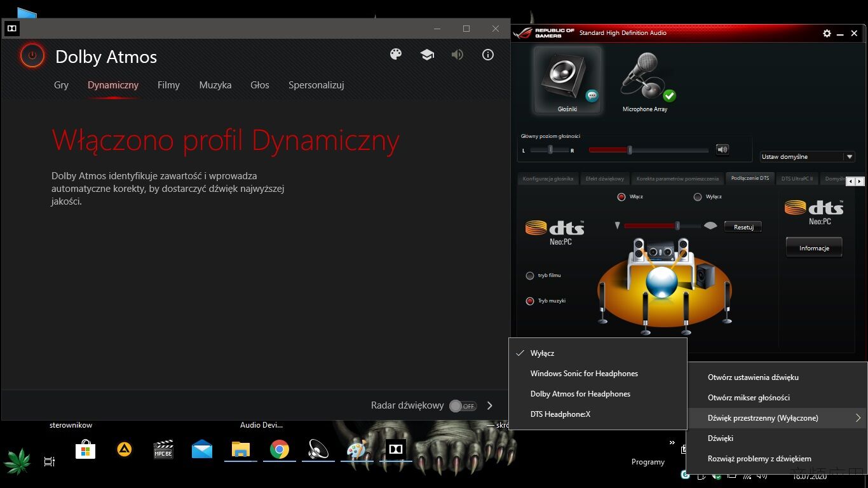Image resolution: width=868 pixels, height=488 pixels.
Task: Open the Dolby Atmos info icon
Action: coord(488,55)
